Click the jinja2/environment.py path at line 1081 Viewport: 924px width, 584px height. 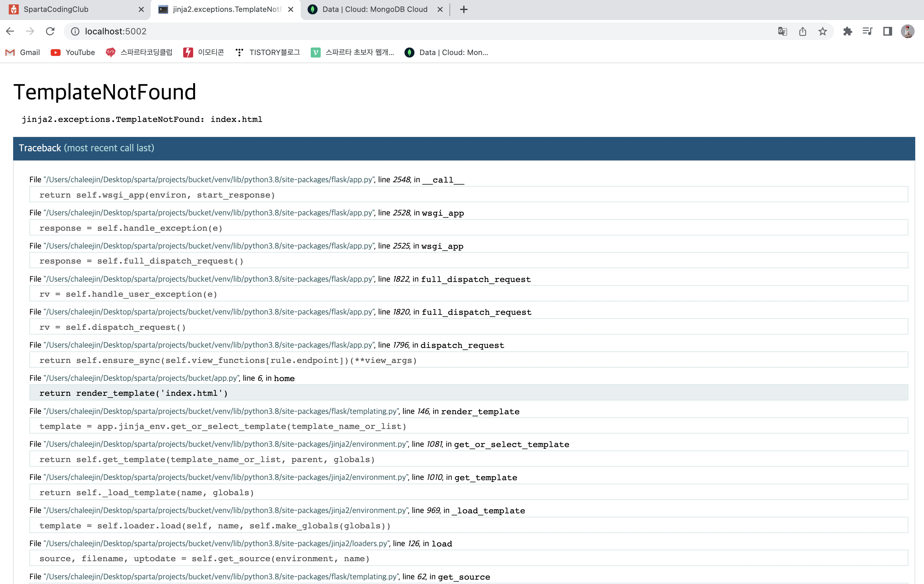click(226, 444)
